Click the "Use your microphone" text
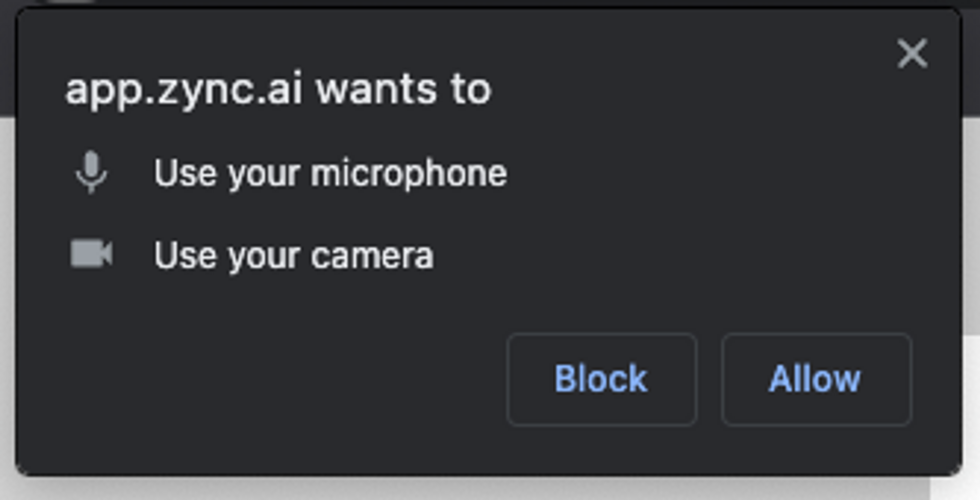Viewport: 980px width, 500px height. click(x=330, y=173)
